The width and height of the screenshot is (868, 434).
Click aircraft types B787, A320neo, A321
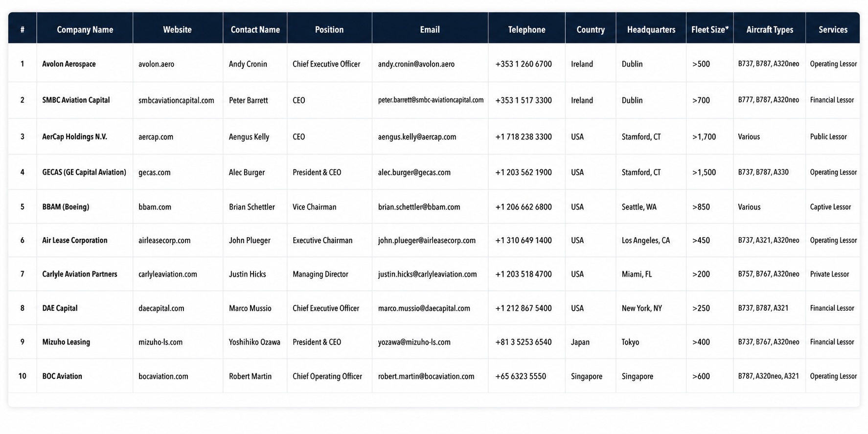point(768,376)
